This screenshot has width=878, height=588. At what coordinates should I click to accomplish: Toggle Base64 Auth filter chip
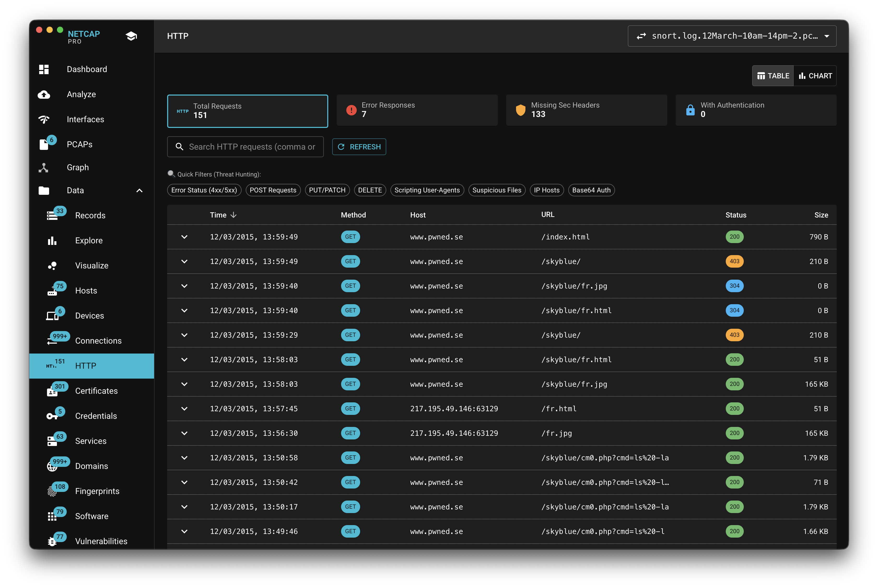tap(591, 190)
